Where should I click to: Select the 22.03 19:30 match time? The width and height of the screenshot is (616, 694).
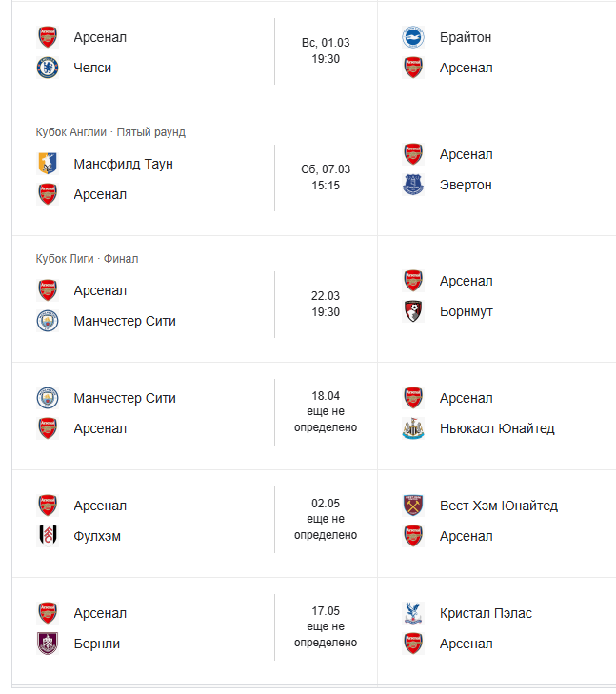pos(326,305)
